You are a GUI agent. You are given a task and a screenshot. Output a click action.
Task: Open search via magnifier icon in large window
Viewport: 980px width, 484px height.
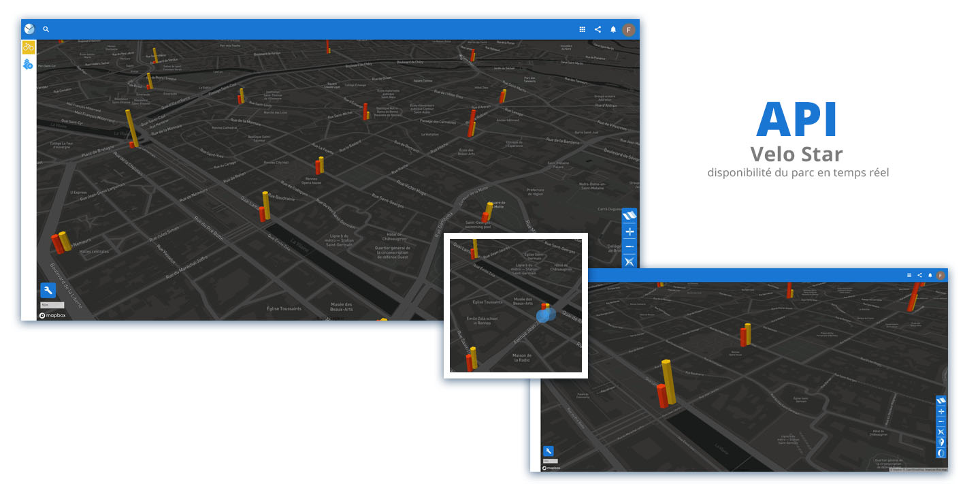pyautogui.click(x=46, y=29)
